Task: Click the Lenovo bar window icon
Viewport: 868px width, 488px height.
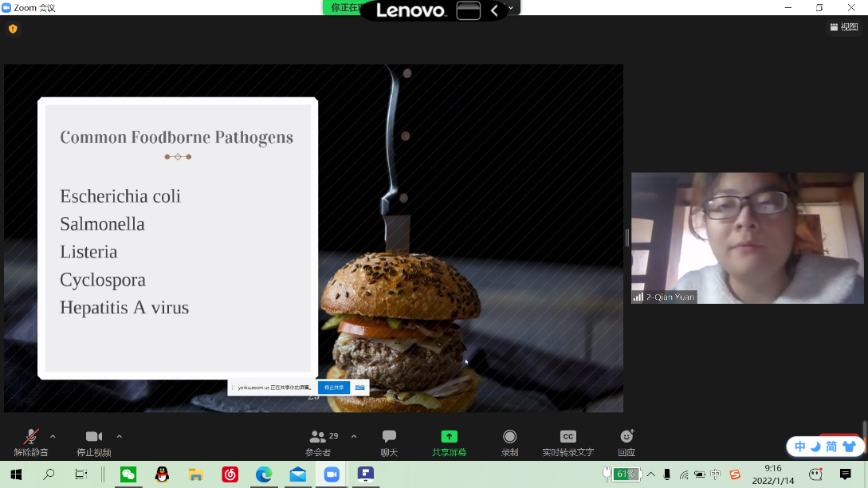Action: pos(469,10)
